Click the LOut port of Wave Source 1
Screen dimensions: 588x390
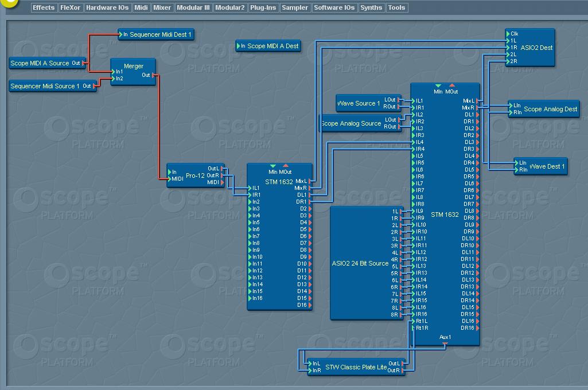click(x=399, y=100)
